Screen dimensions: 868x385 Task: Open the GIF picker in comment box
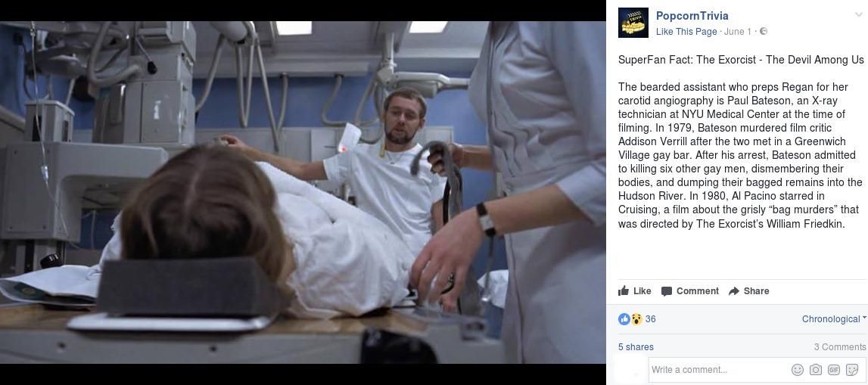coord(834,370)
